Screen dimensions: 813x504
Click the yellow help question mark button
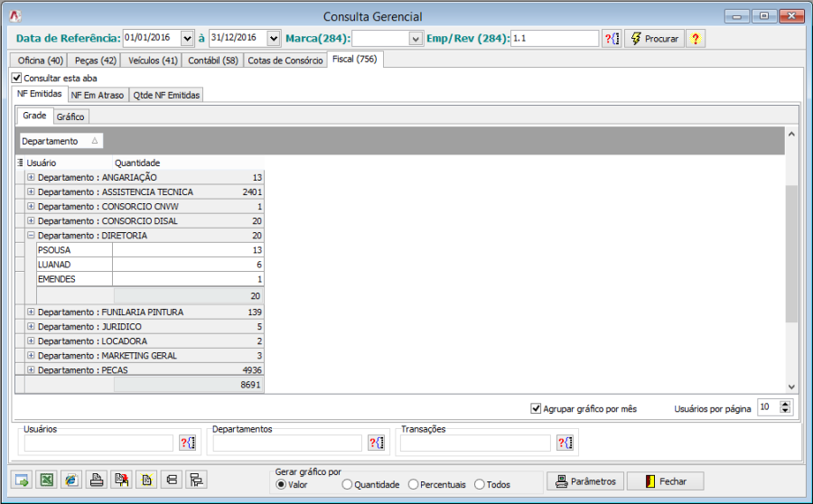tap(696, 38)
